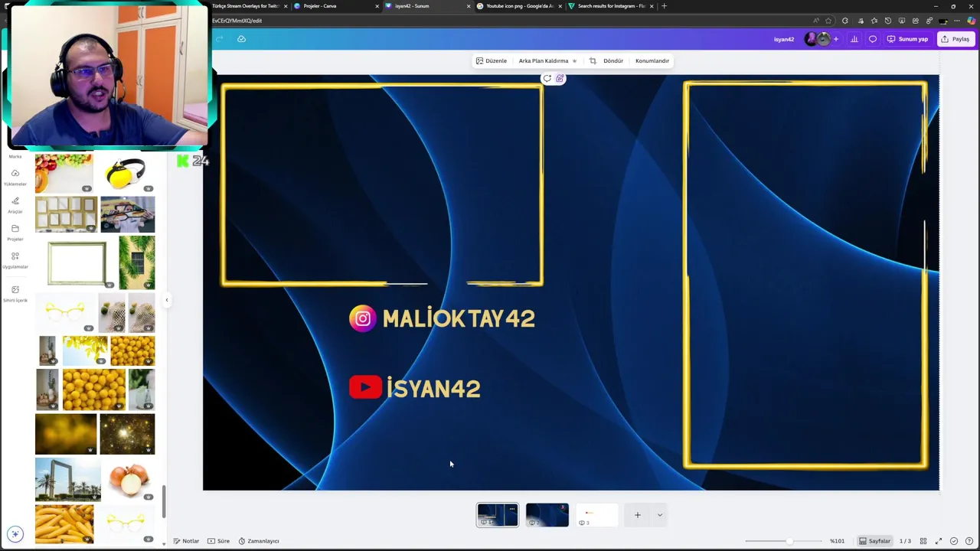
Task: Enter fullscreen mode icon
Action: click(x=939, y=541)
